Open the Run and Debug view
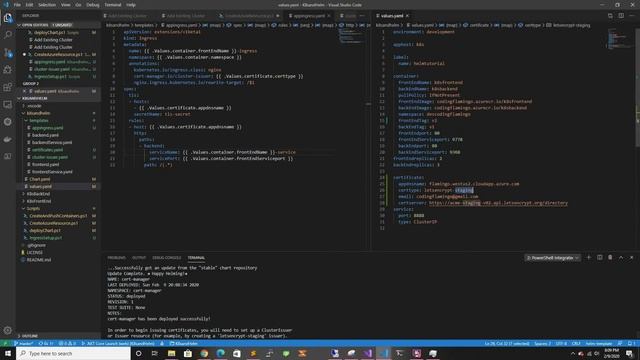The height and width of the screenshot is (360, 640). 8,70
